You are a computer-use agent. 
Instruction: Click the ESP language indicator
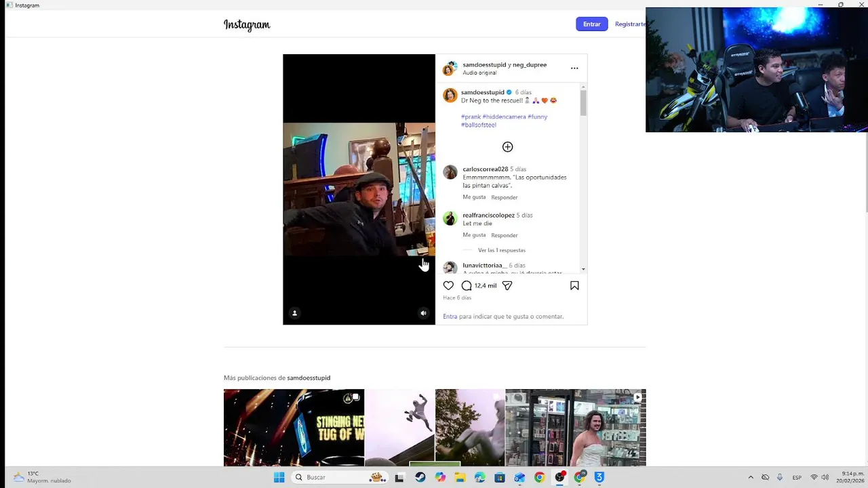pyautogui.click(x=797, y=477)
